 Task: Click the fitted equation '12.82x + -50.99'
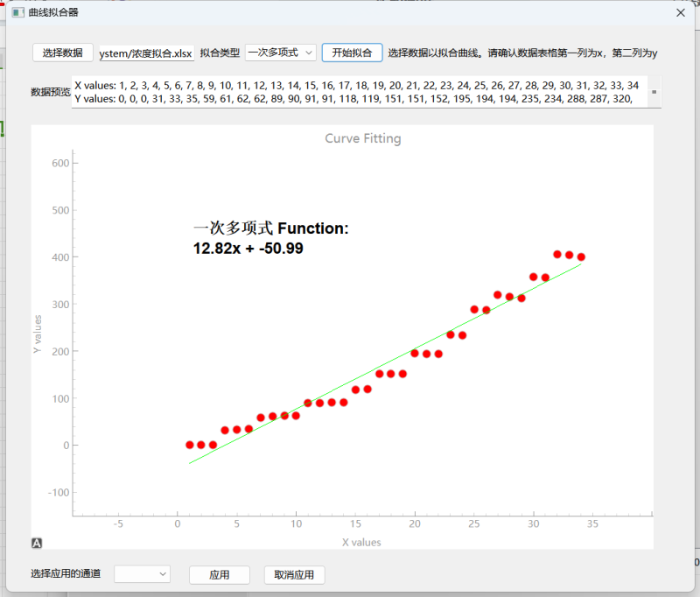[x=248, y=249]
